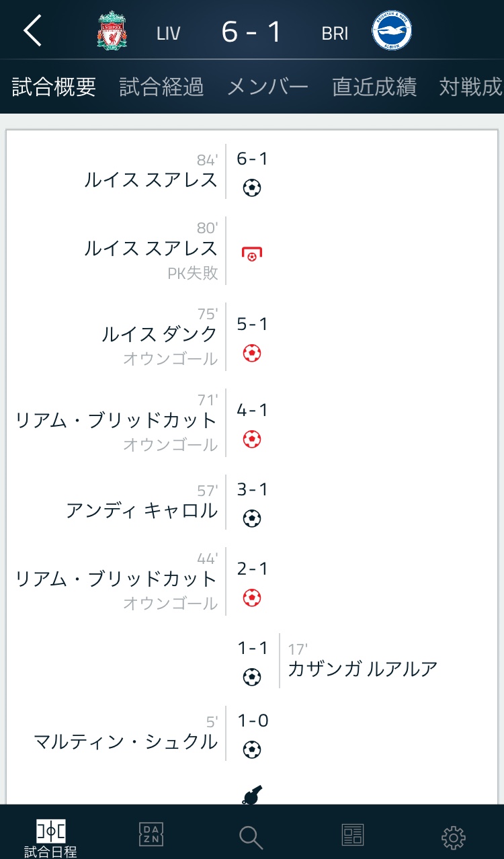
Task: Open the news feed icon
Action: (353, 835)
